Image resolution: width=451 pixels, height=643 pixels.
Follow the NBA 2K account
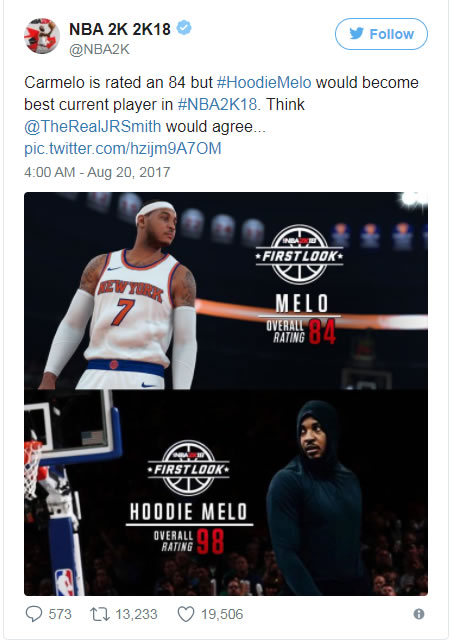click(x=381, y=34)
